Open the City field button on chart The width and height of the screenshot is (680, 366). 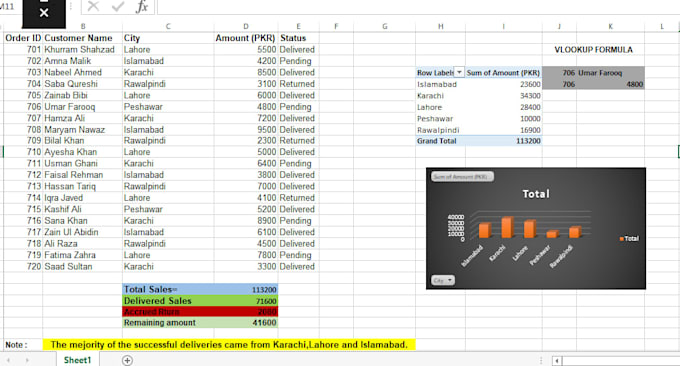443,281
